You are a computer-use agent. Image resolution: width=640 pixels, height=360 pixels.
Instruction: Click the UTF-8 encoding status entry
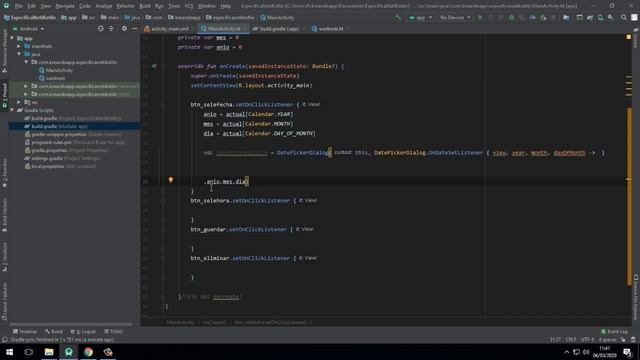tap(588, 340)
